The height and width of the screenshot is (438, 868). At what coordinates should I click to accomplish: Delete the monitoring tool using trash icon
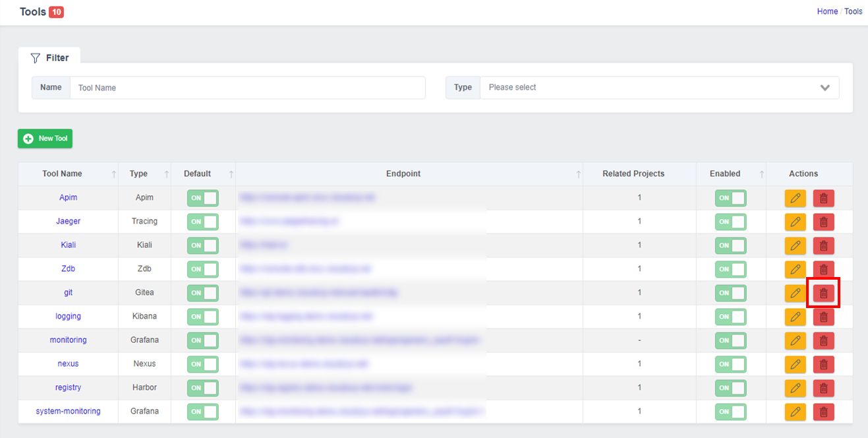(824, 340)
